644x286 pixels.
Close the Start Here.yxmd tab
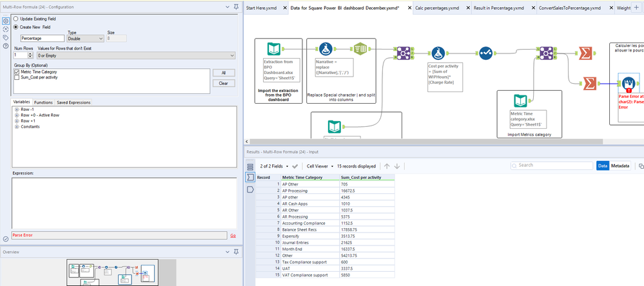tap(284, 8)
